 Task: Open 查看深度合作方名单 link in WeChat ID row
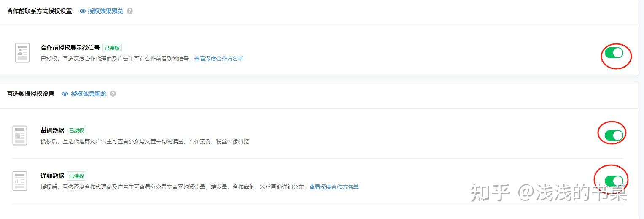click(219, 59)
